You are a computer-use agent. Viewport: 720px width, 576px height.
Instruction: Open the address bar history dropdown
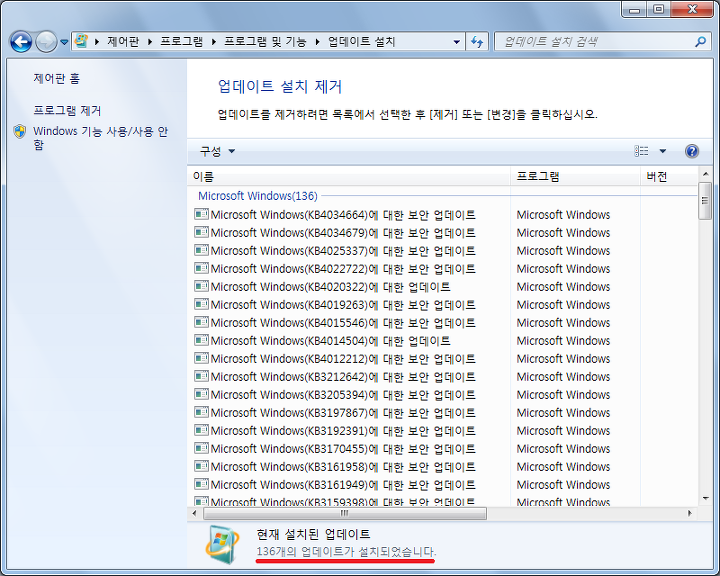(x=456, y=42)
